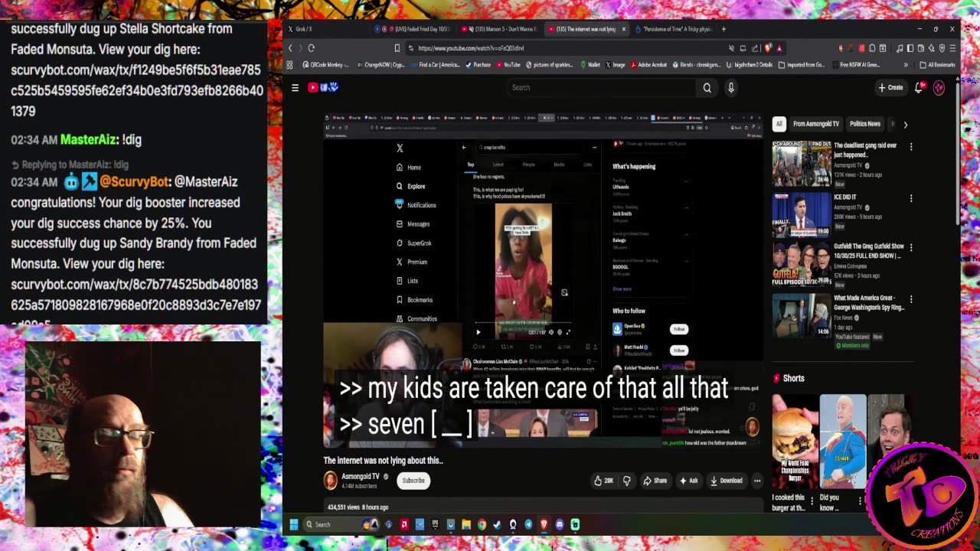Open options for 'What Made America Great' video
Viewport: 980px width, 551px height.
click(911, 299)
